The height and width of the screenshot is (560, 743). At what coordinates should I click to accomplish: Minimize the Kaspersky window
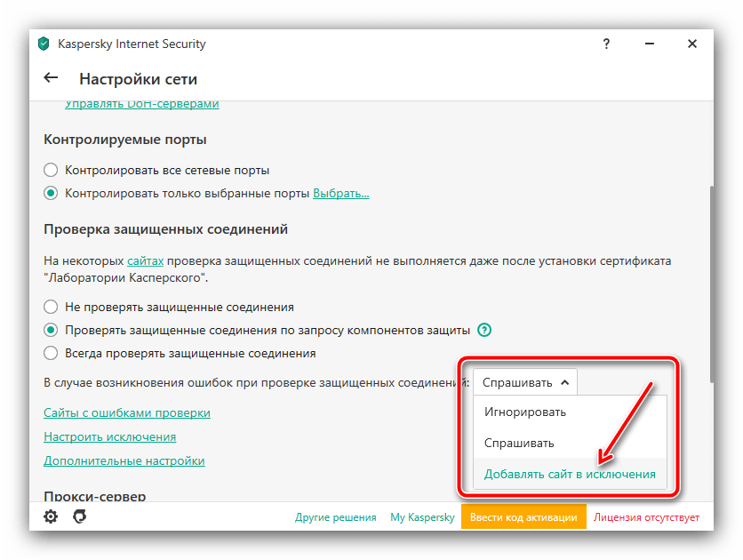tap(649, 44)
